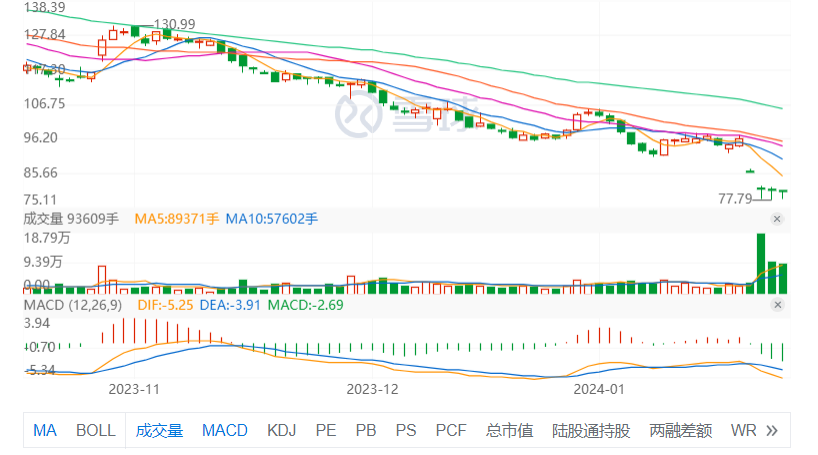The image size is (818, 455).
Task: Click the MA5:89371手 volume label
Action: coord(176,219)
